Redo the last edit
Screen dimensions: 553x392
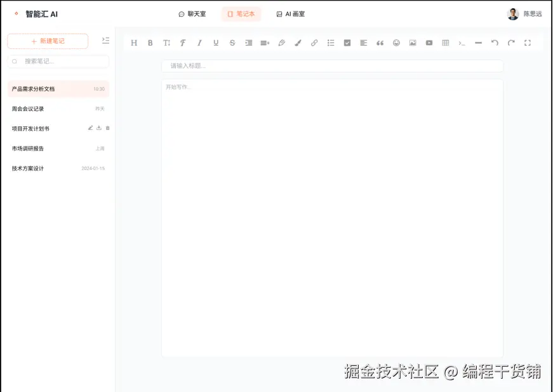pos(511,43)
